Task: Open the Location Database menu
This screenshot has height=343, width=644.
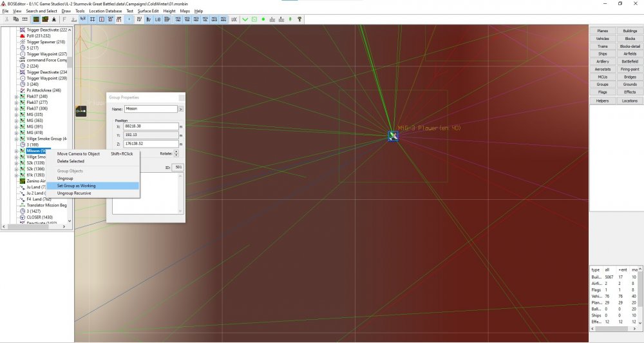Action: pos(106,11)
